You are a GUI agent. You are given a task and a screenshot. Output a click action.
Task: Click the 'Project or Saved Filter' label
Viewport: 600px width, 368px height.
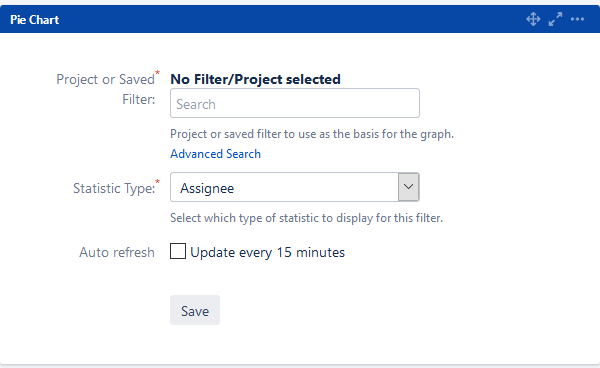(106, 90)
